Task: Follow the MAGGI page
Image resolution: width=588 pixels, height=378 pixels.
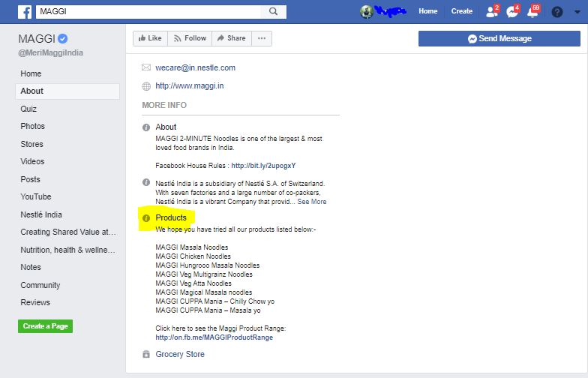Action: (x=188, y=38)
